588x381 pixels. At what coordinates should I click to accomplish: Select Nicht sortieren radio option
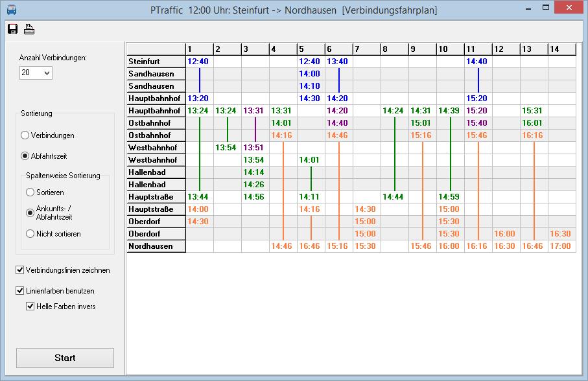pyautogui.click(x=30, y=234)
